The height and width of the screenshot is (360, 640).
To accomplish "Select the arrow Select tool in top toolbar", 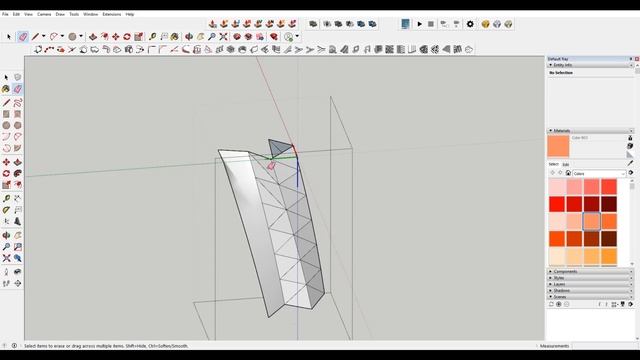I will [x=9, y=37].
